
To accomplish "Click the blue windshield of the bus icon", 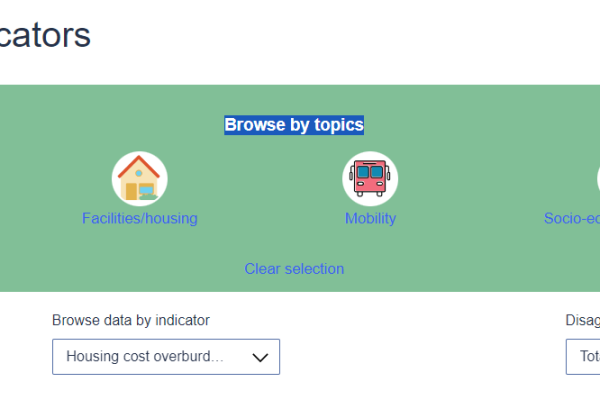I will (x=370, y=172).
